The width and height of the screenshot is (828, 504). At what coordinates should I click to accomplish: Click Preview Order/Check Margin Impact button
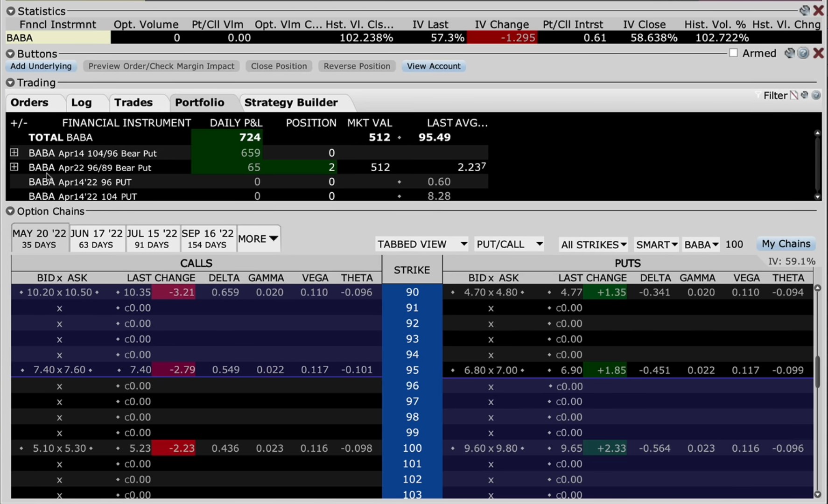161,66
